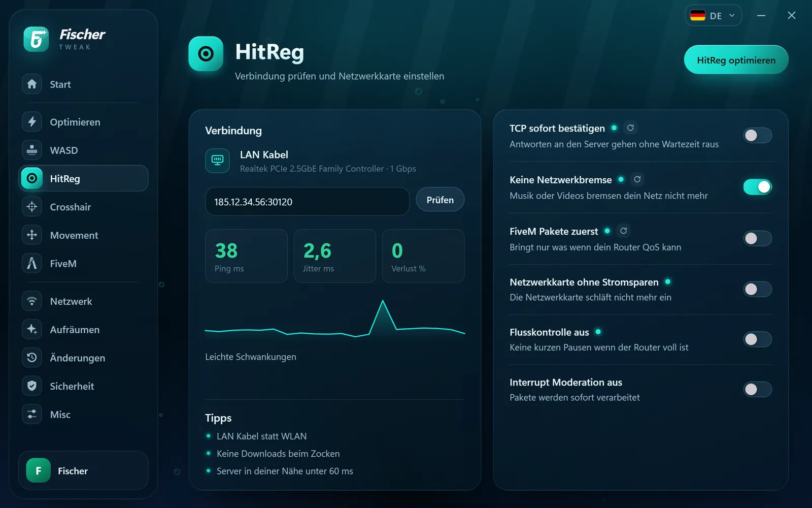Click the Änderungen history icon
The width and height of the screenshot is (812, 508).
point(32,358)
